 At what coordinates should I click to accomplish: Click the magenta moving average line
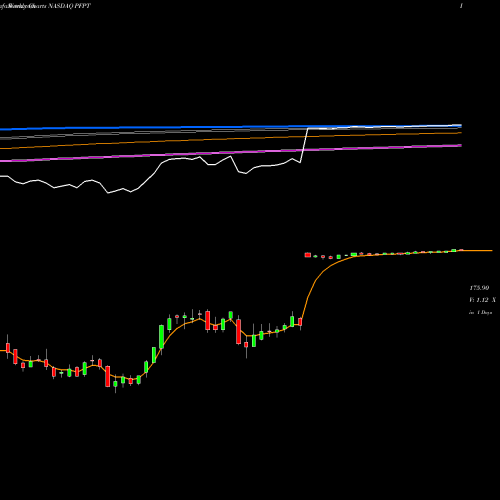(x=231, y=153)
